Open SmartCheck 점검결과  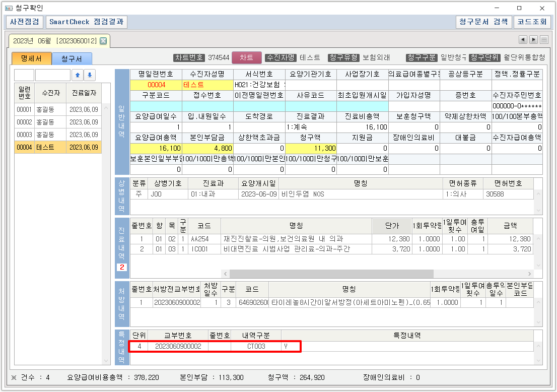point(87,22)
